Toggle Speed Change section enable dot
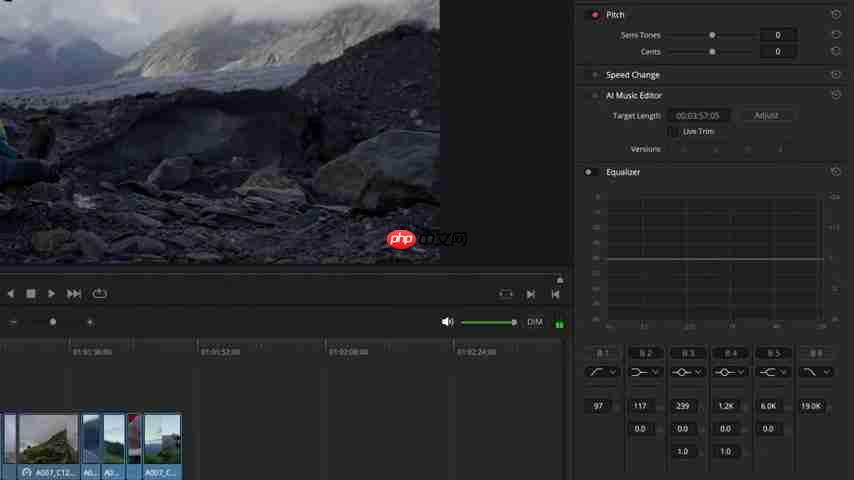 (x=595, y=75)
